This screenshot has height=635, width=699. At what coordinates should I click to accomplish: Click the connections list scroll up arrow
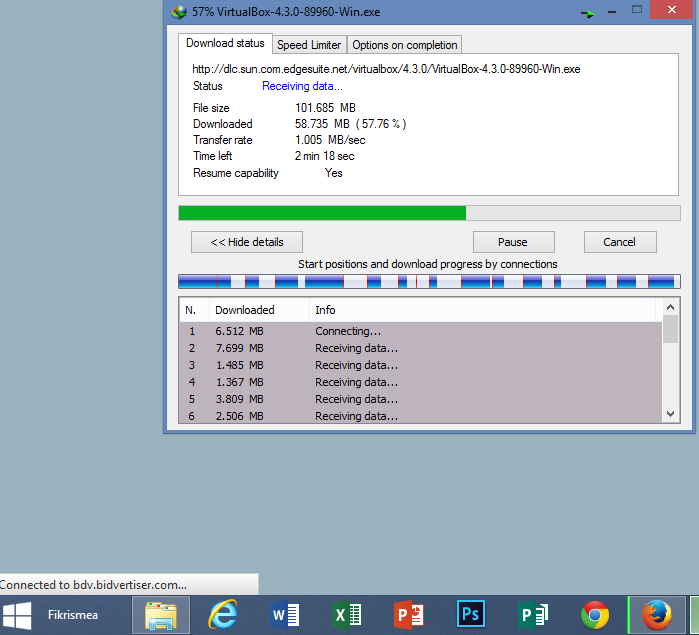point(670,307)
